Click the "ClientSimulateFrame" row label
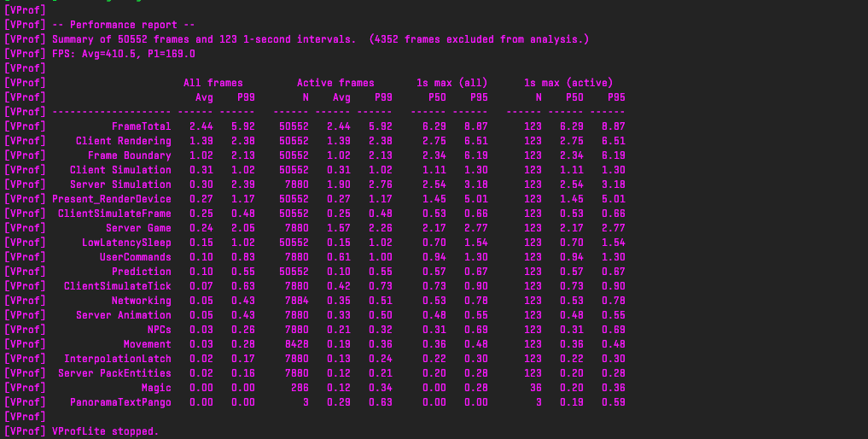Screen dimensions: 868x439 tap(114, 214)
